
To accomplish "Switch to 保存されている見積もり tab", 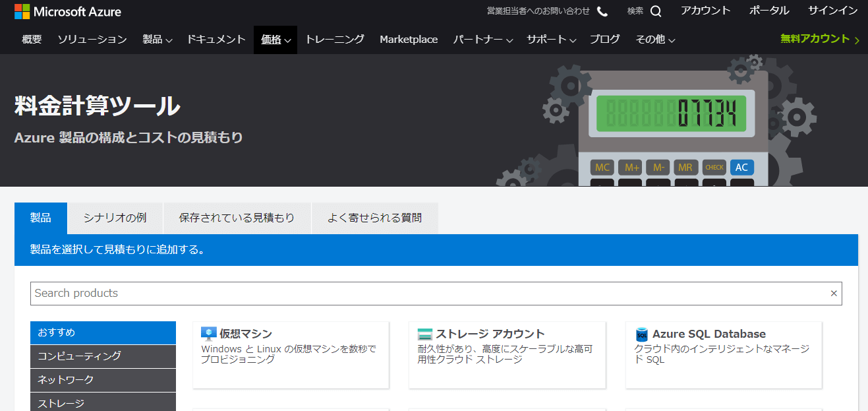I will [237, 218].
